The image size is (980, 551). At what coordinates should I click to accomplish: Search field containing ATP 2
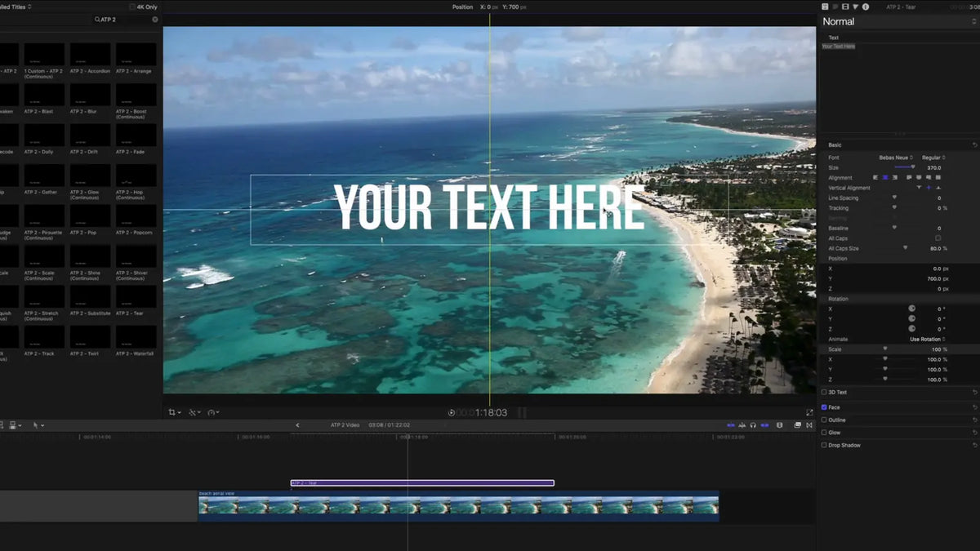(x=126, y=19)
